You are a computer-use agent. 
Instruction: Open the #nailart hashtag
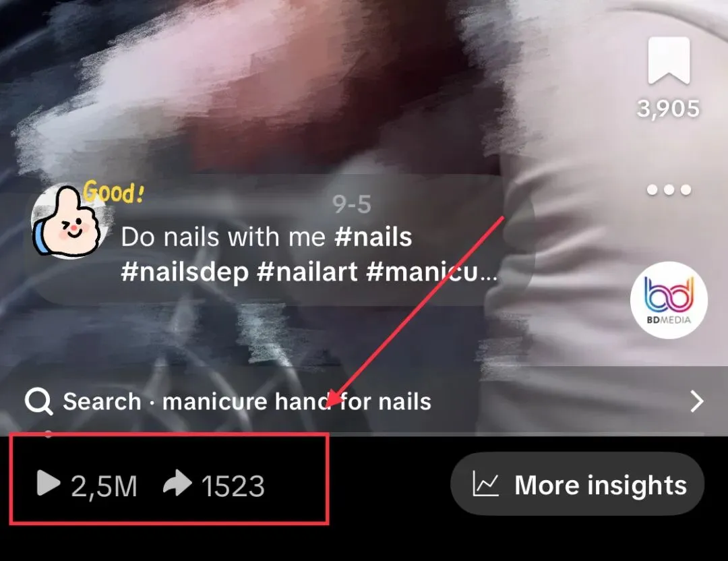point(307,271)
